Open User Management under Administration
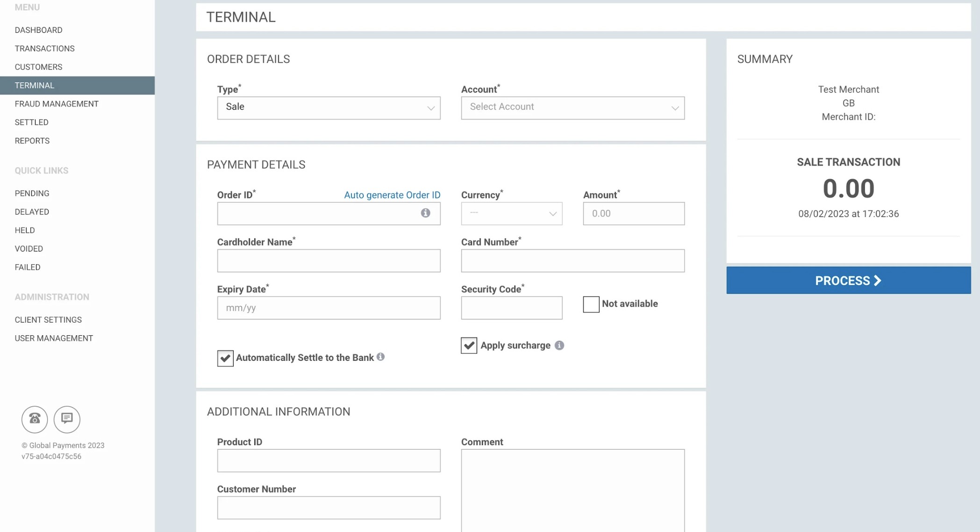980x532 pixels. point(54,338)
